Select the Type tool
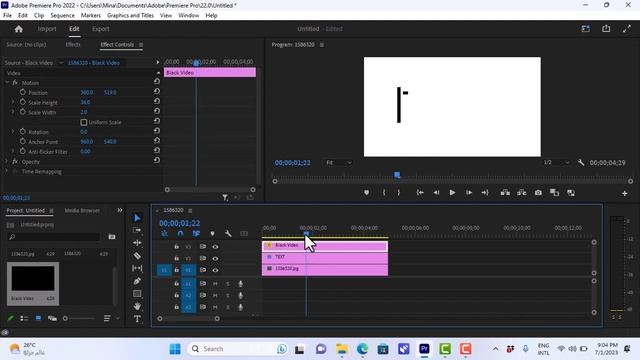Image resolution: width=640 pixels, height=360 pixels. pyautogui.click(x=137, y=319)
